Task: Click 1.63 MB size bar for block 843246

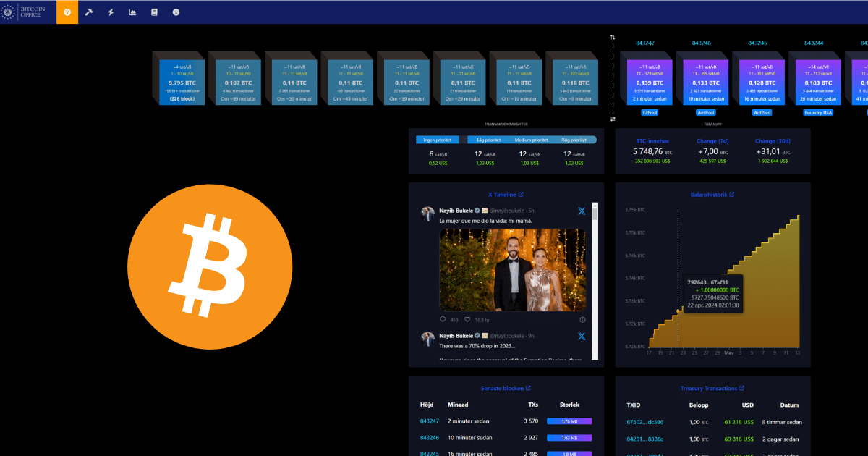Action: pos(570,438)
